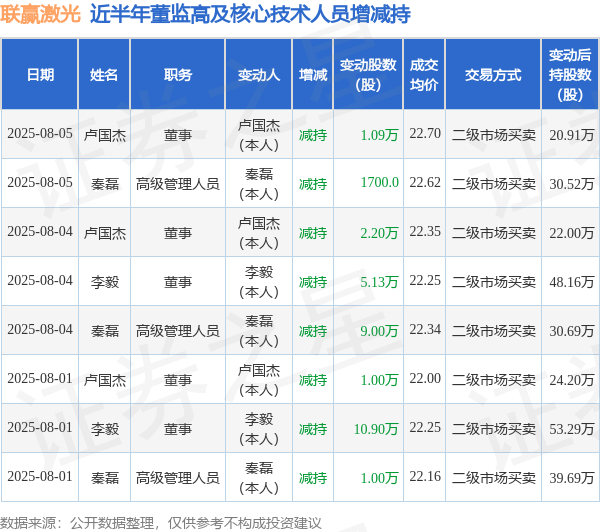Click 秦磊 name in the 39.69万 row
The height and width of the screenshot is (532, 600).
[104, 478]
